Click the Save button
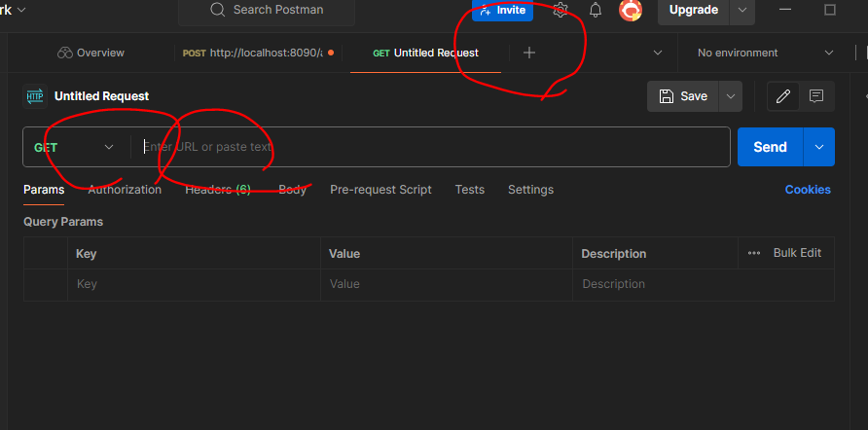 coord(683,96)
